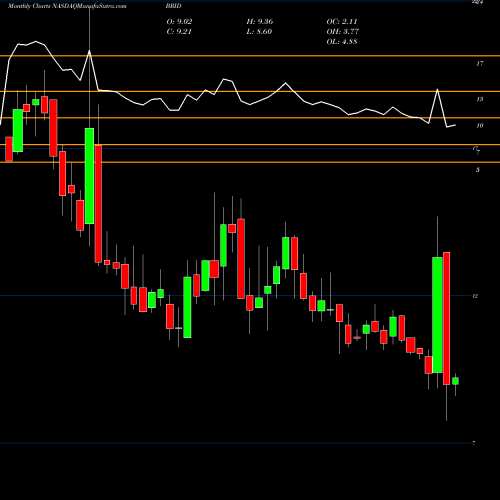Select the OC: 2.11 statistic
The image size is (500, 500).
click(342, 22)
